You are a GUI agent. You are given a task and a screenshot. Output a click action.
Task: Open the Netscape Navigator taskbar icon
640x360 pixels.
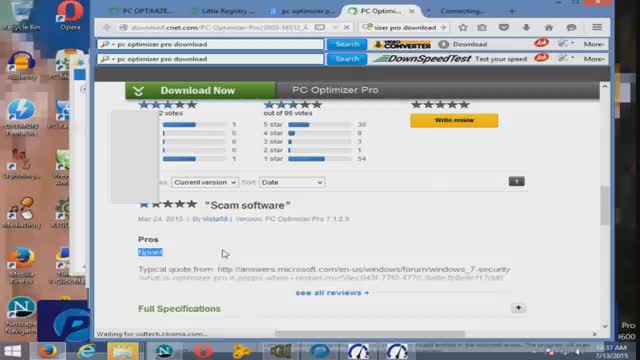tap(164, 351)
